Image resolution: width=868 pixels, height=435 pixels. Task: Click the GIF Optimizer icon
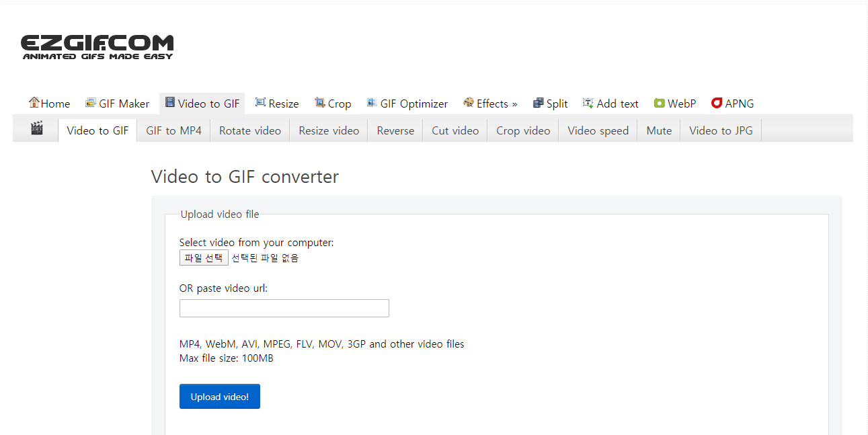pyautogui.click(x=371, y=103)
